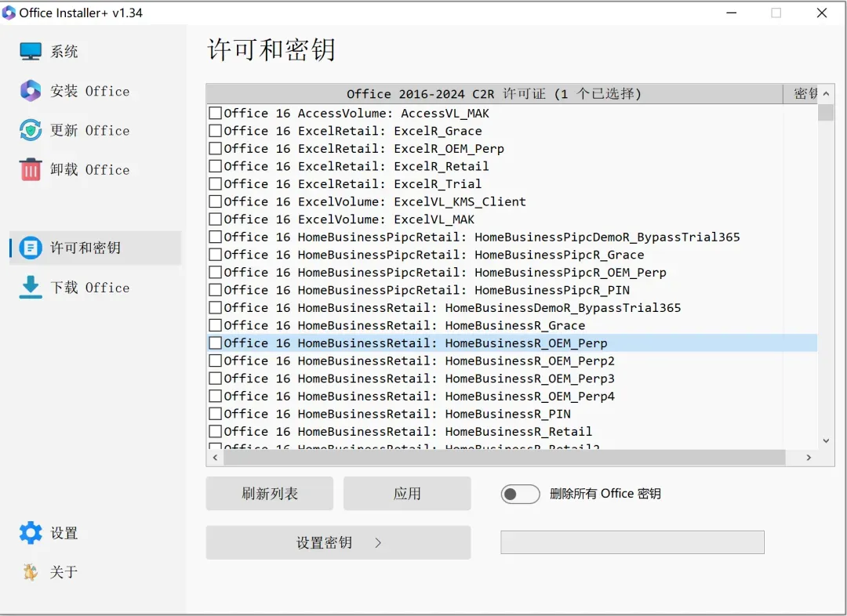Image resolution: width=847 pixels, height=616 pixels.
Task: Check the ExcelR_Grace license checkbox
Action: point(215,131)
